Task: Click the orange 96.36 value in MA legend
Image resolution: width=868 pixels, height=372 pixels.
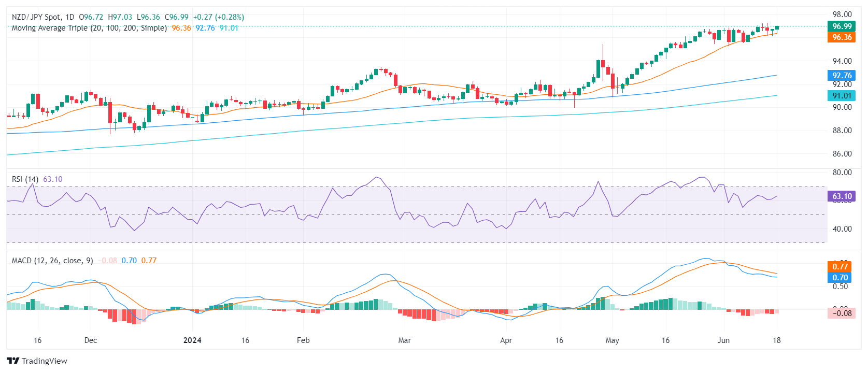Action: click(x=181, y=28)
